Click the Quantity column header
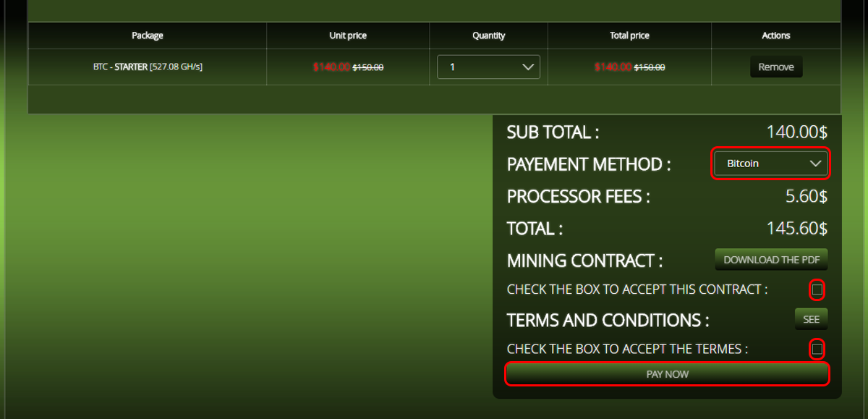Image resolution: width=868 pixels, height=419 pixels. coord(488,35)
